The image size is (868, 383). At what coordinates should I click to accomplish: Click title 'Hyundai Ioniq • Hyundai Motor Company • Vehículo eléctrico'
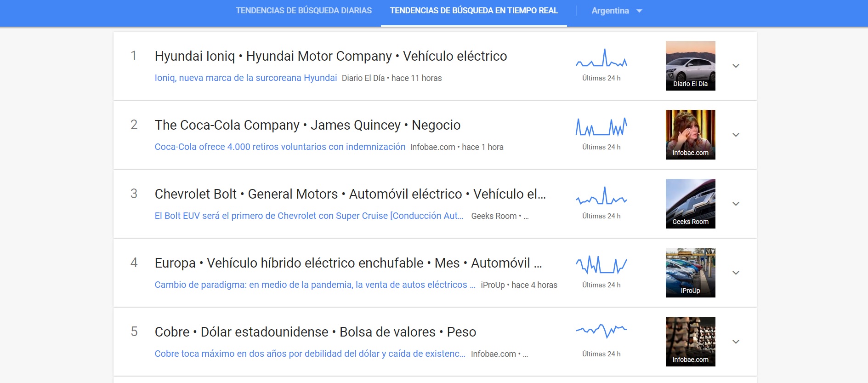click(331, 56)
